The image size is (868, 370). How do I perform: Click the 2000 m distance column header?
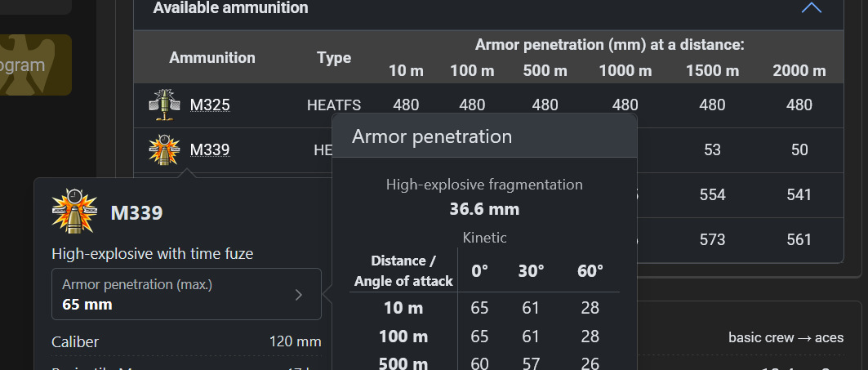(x=799, y=70)
